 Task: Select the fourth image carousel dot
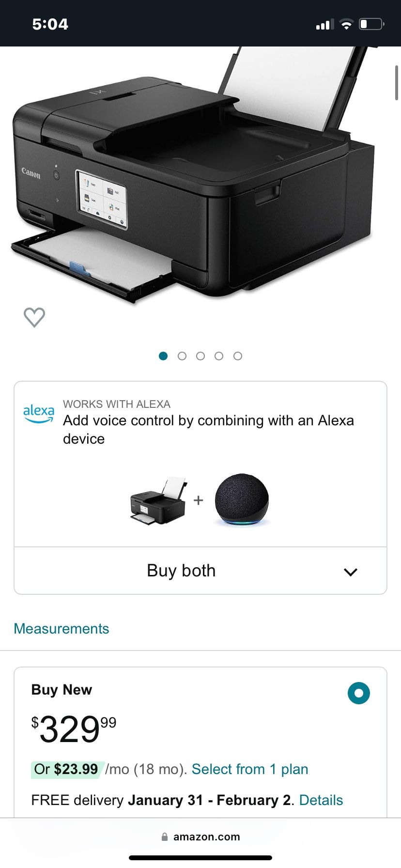[x=219, y=356]
